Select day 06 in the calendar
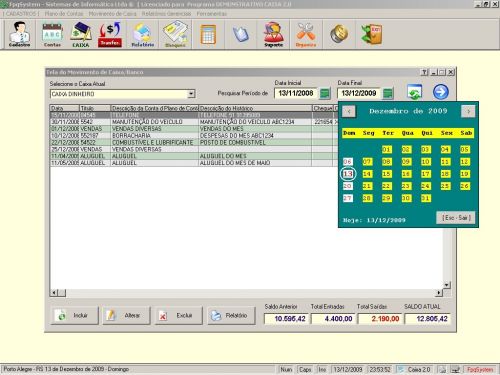This screenshot has width=500, height=375. click(x=348, y=162)
